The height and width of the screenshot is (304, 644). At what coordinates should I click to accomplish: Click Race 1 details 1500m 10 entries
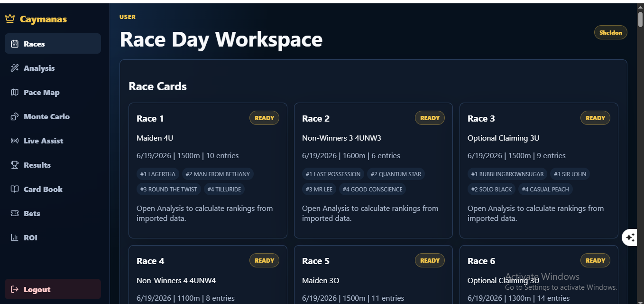[x=187, y=156]
